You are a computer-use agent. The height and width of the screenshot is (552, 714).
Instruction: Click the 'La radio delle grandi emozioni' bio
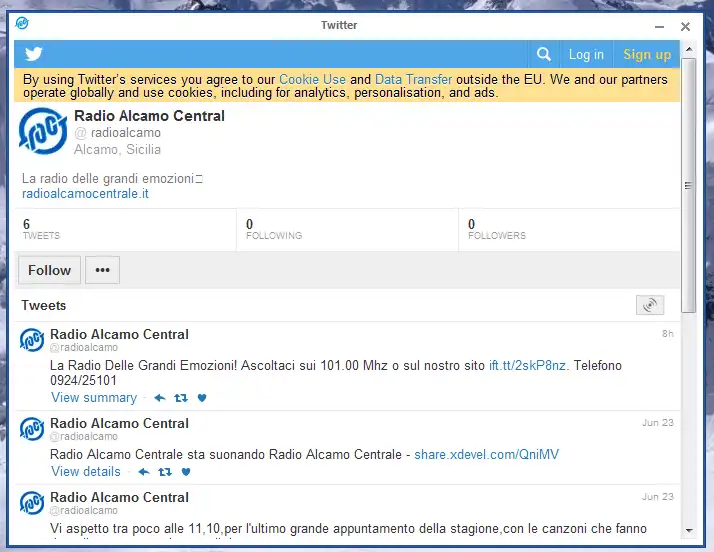112,179
